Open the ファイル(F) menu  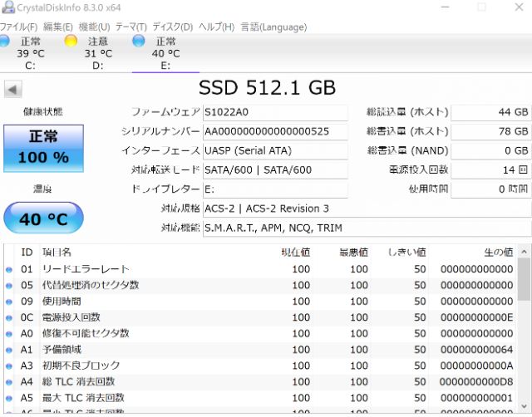[x=18, y=27]
